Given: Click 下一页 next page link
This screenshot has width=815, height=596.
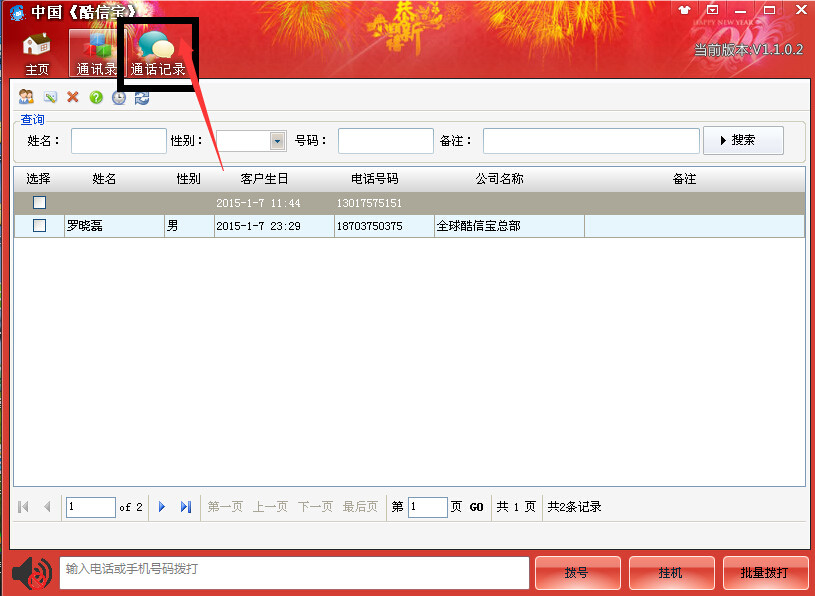Looking at the screenshot, I should (x=316, y=507).
